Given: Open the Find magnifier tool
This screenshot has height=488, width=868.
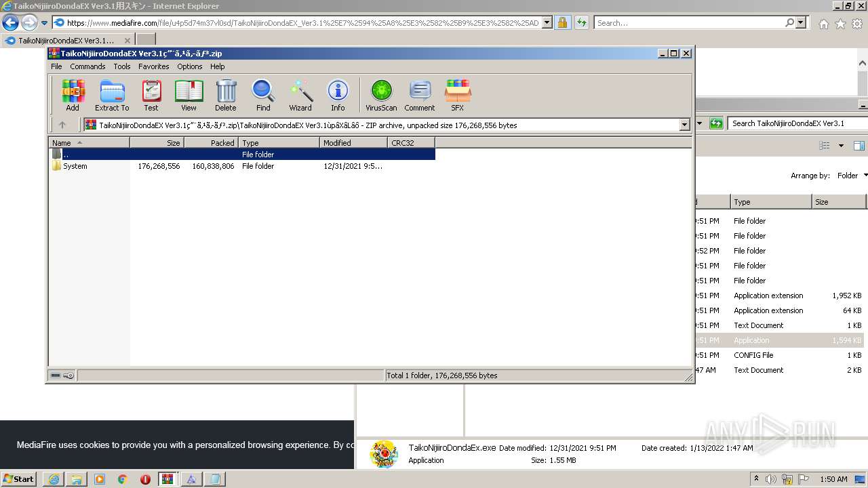Looking at the screenshot, I should tap(263, 95).
